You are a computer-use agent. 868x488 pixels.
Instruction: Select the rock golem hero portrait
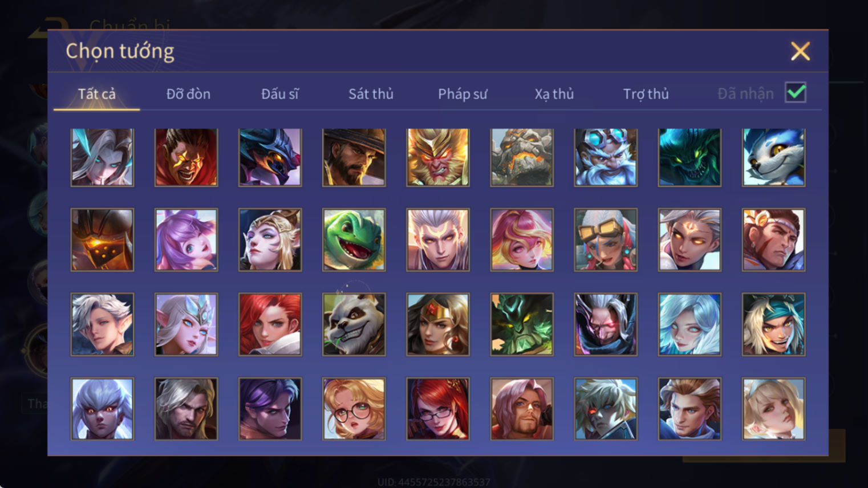tap(521, 157)
